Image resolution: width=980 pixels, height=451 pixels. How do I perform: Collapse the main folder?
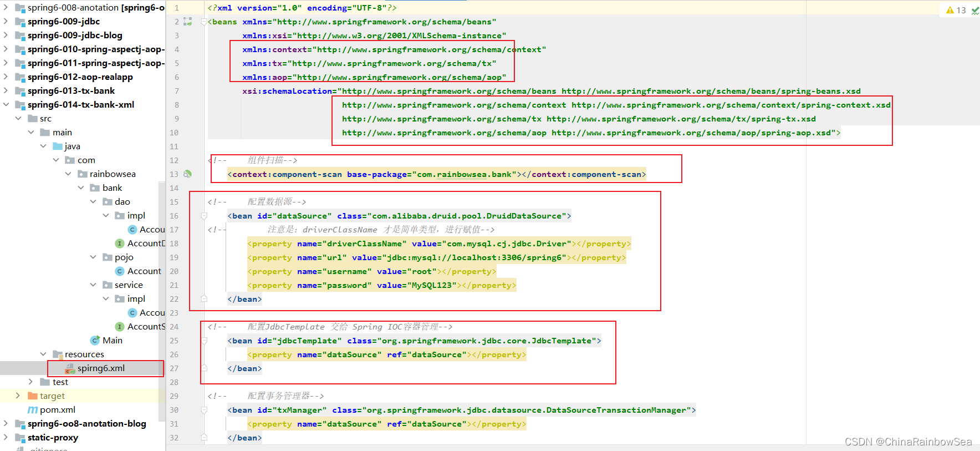(31, 133)
